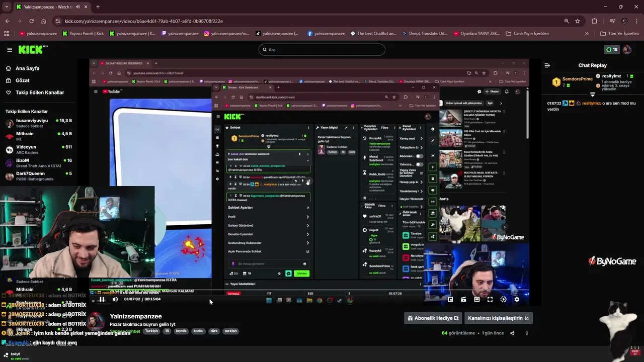The width and height of the screenshot is (644, 362).
Task: Open the video player settings gear
Action: (x=516, y=299)
